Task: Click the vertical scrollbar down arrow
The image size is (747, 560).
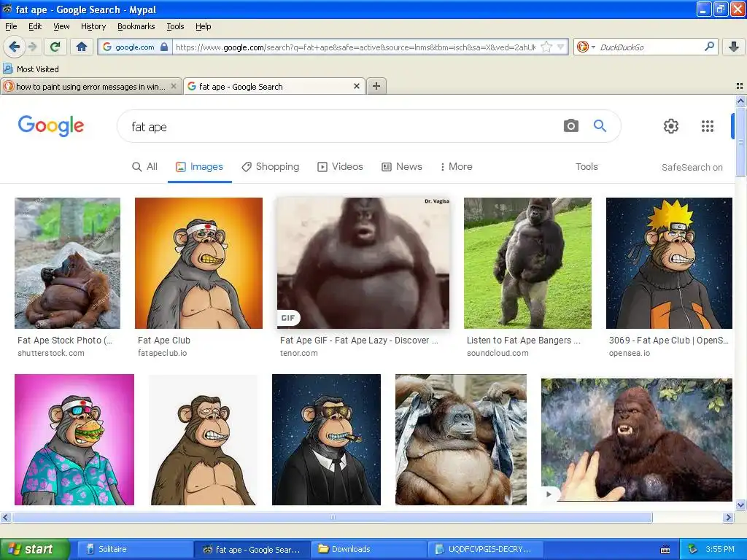Action: [740, 505]
